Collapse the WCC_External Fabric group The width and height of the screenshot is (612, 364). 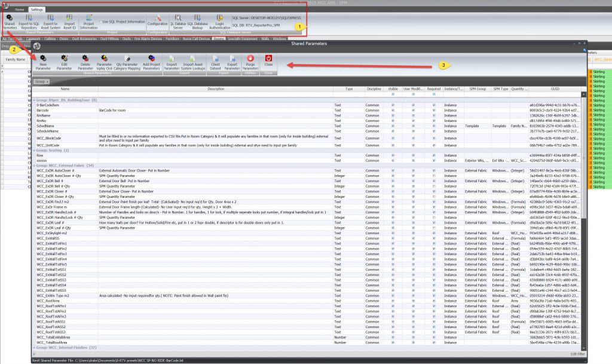tap(33, 165)
